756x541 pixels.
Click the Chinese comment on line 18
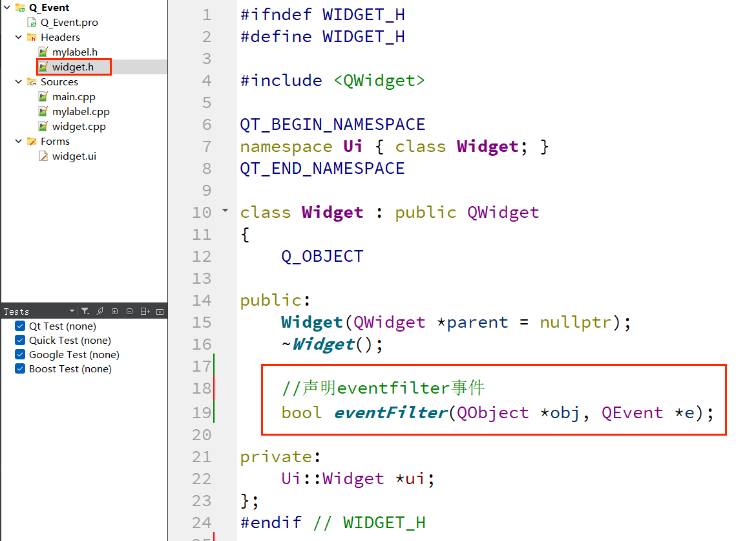[383, 388]
